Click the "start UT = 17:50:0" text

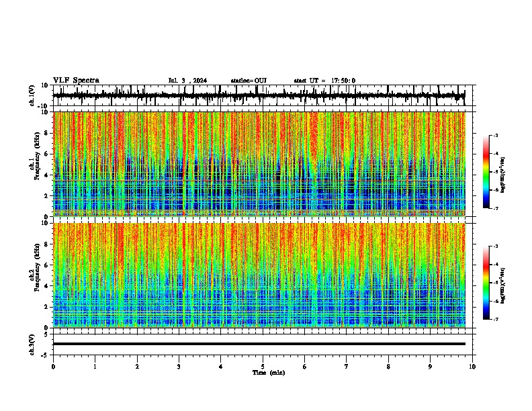(324, 81)
